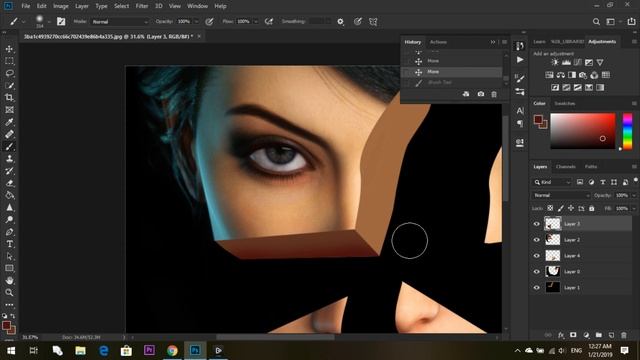Delete current history state

(x=494, y=94)
